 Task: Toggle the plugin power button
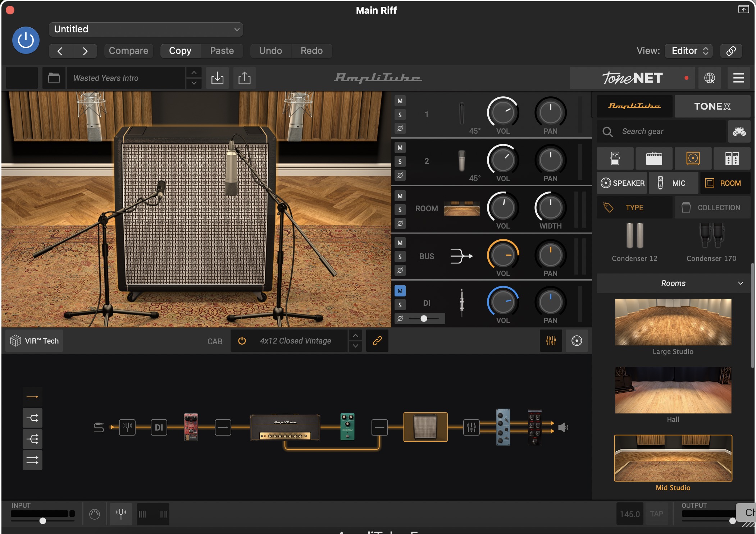(26, 40)
